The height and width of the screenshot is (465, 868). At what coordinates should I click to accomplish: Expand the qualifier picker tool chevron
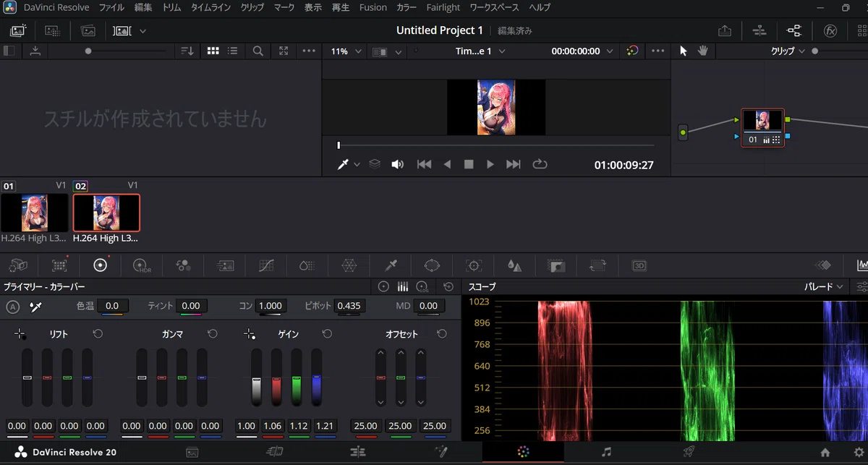coord(357,165)
